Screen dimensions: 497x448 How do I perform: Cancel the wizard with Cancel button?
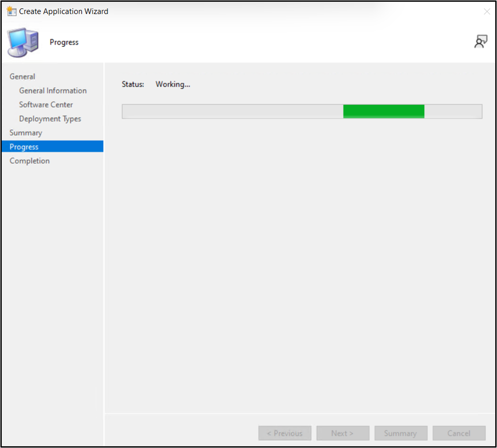[459, 433]
